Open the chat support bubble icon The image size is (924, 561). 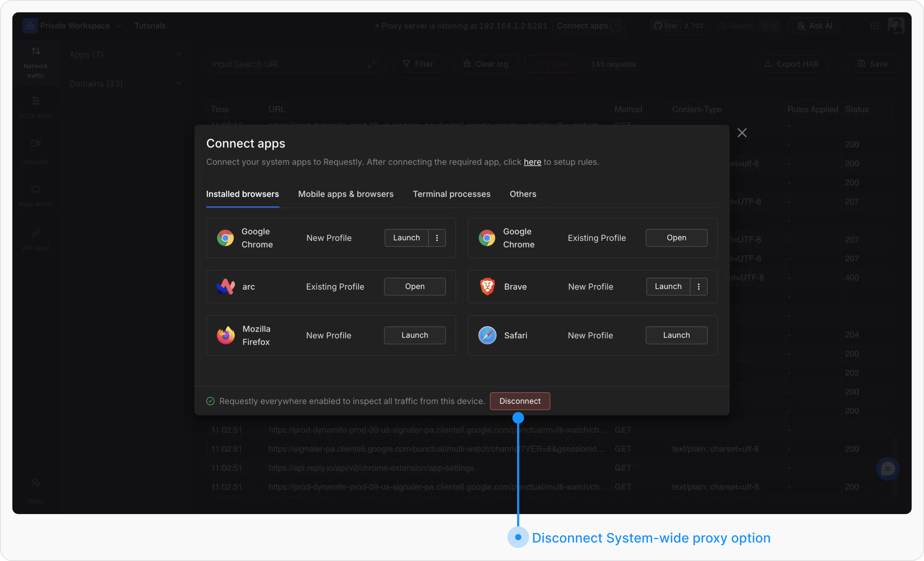pos(887,469)
